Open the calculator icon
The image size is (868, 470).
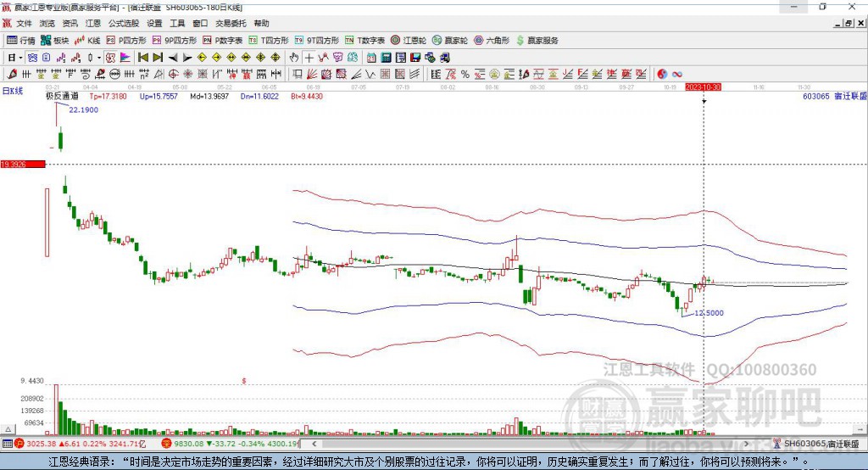click(386, 58)
